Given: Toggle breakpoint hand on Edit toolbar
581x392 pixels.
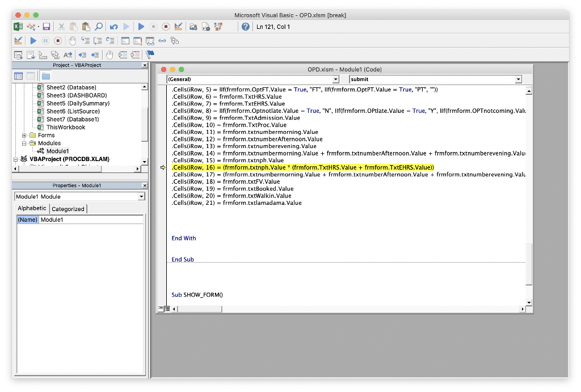Looking at the screenshot, I should [110, 55].
